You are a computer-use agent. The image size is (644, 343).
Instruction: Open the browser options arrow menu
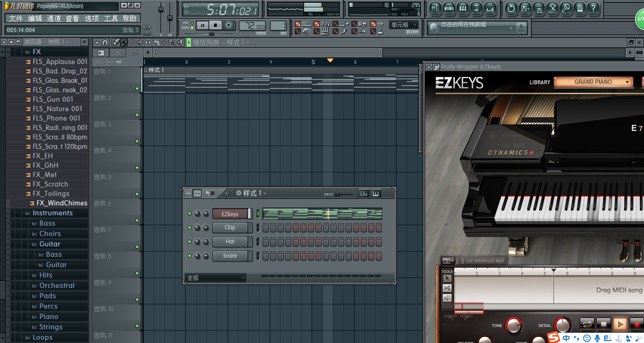(4, 42)
